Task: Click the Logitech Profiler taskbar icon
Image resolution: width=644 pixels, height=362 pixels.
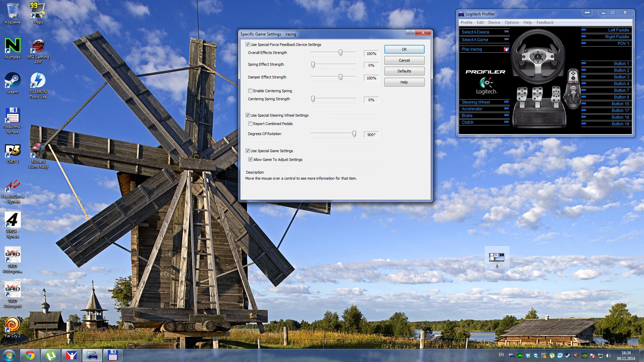Action: tap(92, 355)
